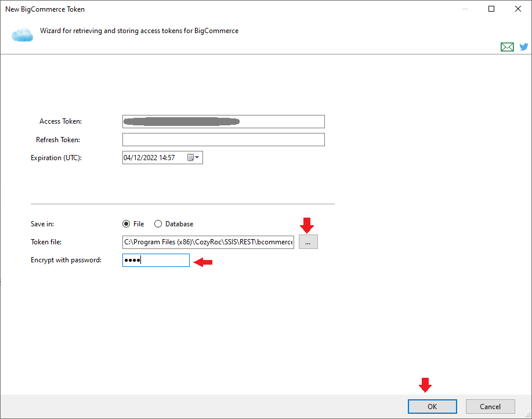Click the Token file path field
Screen dimensions: 532x419
tap(208, 242)
